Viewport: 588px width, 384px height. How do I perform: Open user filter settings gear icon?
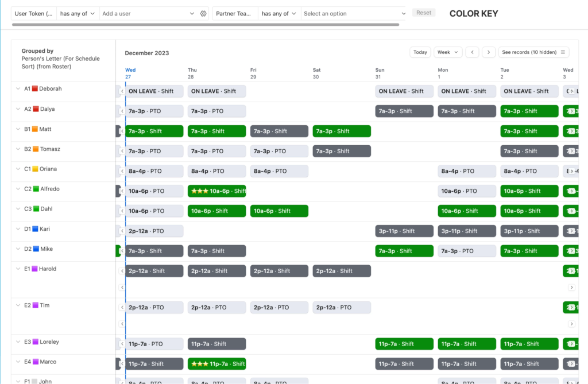203,14
